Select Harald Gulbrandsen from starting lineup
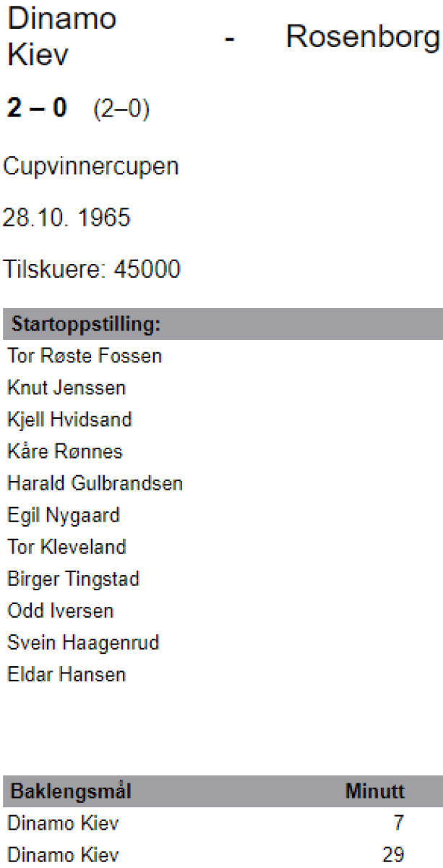This screenshot has height=868, width=443. click(x=95, y=484)
